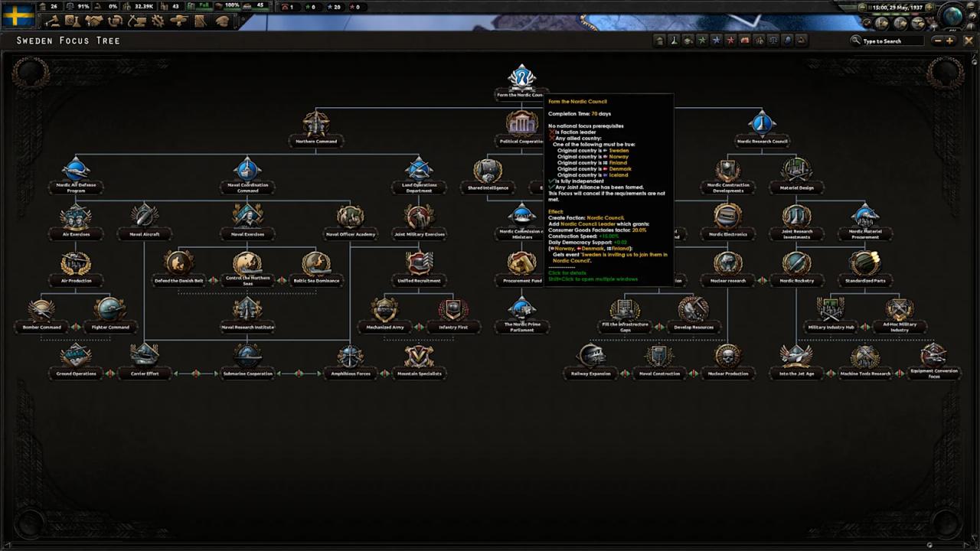Toggle the research flask focus filter
The image size is (980, 551).
[673, 41]
